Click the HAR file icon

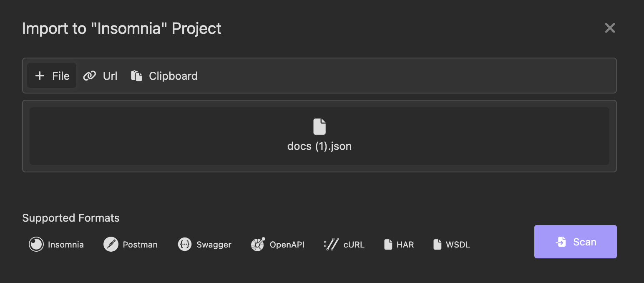click(x=388, y=244)
